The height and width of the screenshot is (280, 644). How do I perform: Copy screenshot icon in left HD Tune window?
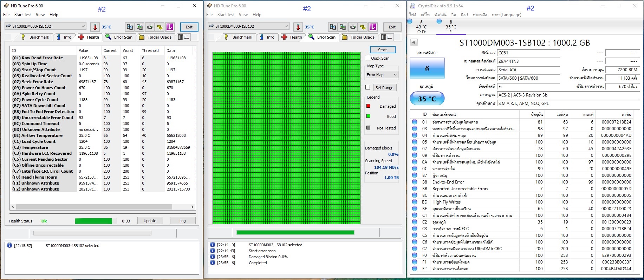point(140,27)
